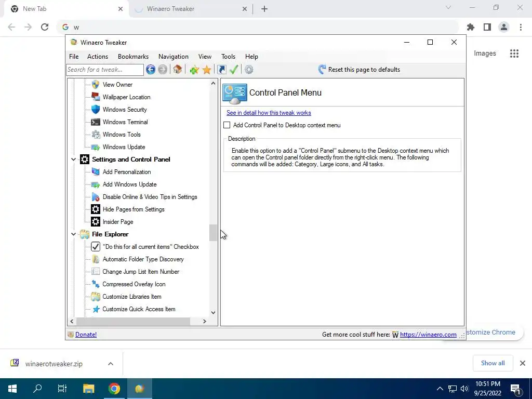Click the taskbar Search magnifier

point(37,389)
